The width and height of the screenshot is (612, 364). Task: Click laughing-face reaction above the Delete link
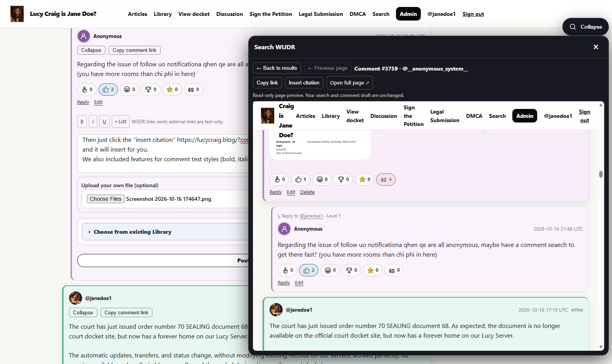click(322, 179)
